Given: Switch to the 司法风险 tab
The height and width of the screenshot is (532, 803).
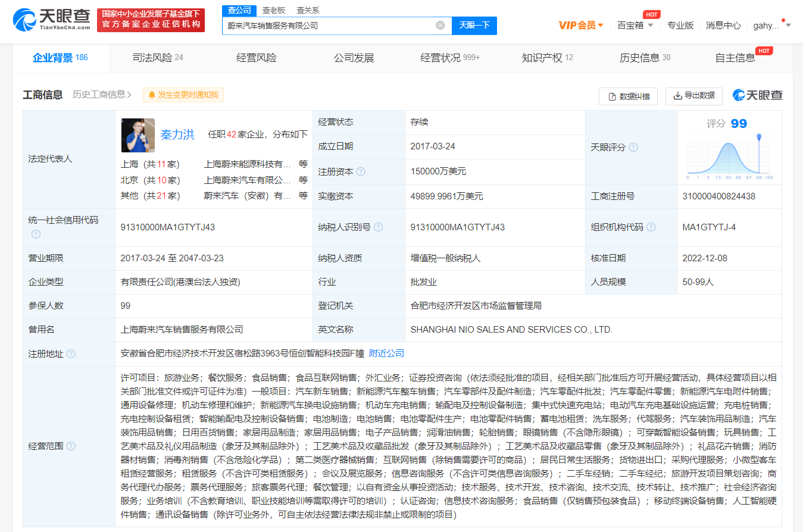Looking at the screenshot, I should pyautogui.click(x=158, y=58).
